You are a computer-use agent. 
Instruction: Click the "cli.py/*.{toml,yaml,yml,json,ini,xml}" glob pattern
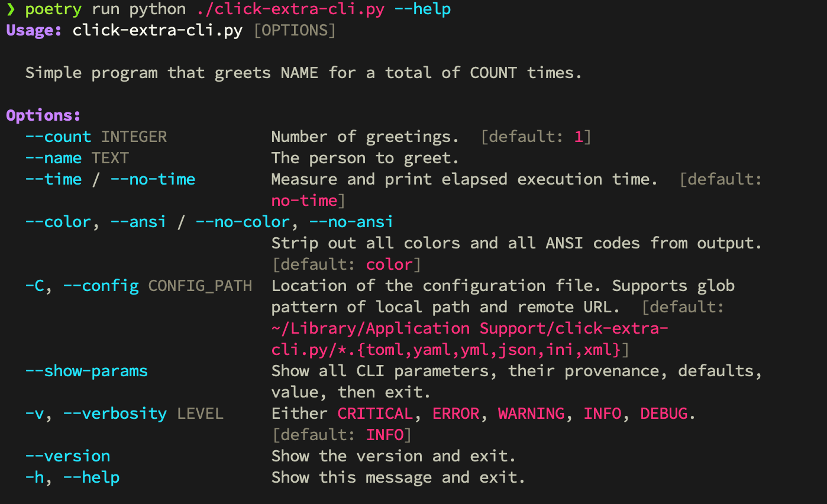tap(446, 350)
